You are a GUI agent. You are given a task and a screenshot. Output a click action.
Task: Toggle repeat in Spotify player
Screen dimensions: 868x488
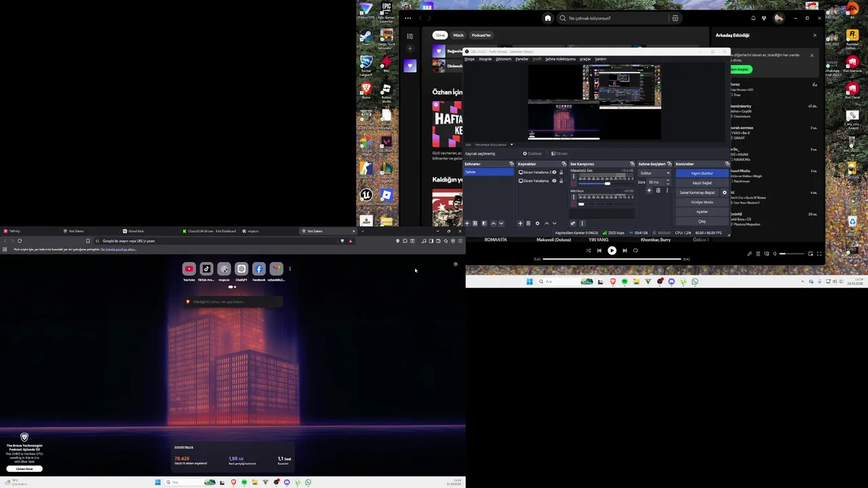pyautogui.click(x=635, y=251)
